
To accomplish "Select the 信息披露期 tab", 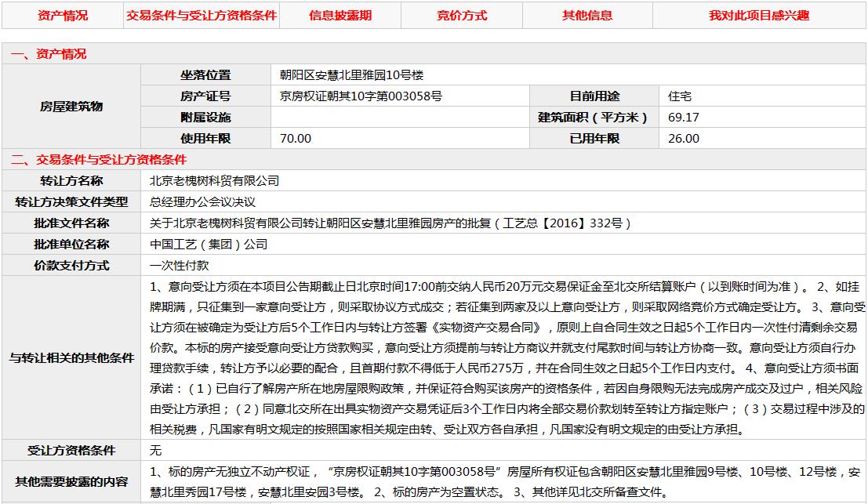I will coord(340,16).
